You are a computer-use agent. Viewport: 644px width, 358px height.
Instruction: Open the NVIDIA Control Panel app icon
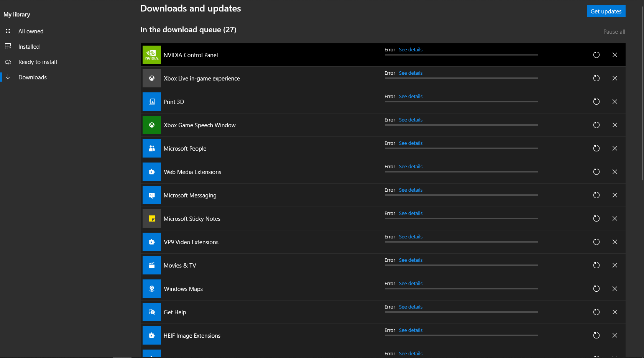(x=152, y=55)
